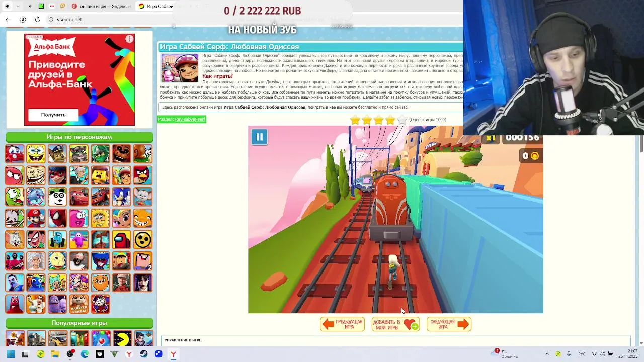Open the red Among Us crewmate icon

coord(121,240)
